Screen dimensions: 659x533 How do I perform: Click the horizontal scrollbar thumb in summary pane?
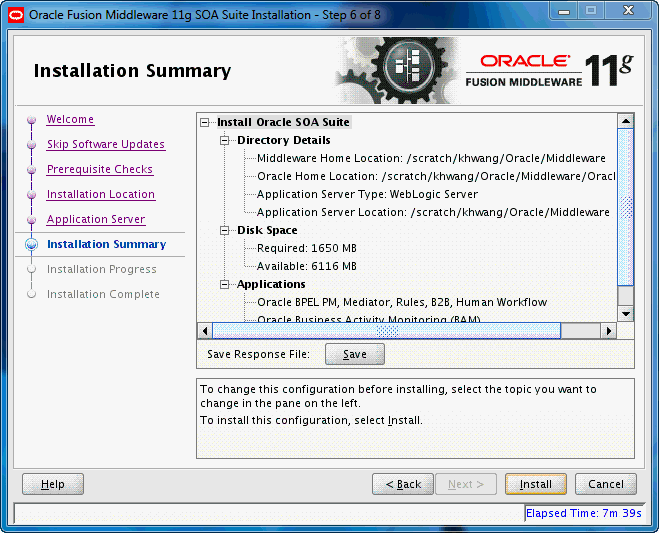tap(386, 331)
